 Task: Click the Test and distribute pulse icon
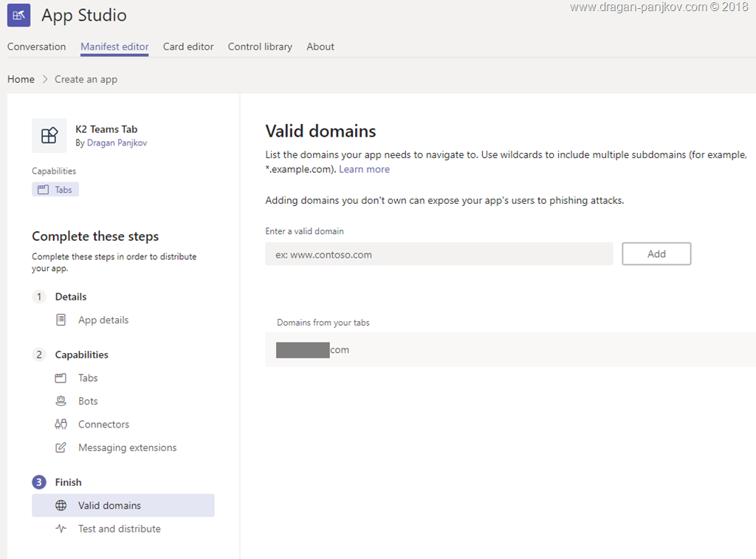click(x=61, y=529)
